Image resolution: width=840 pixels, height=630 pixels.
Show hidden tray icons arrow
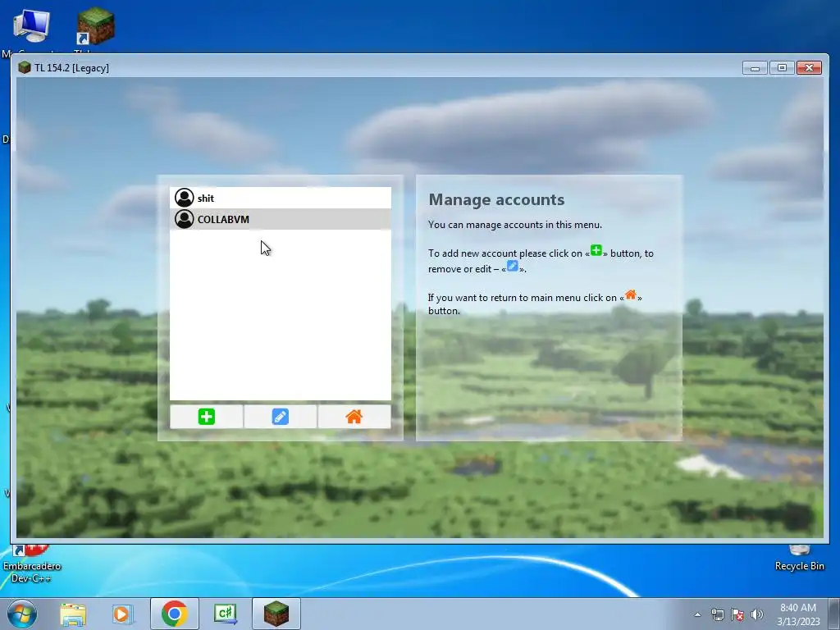tap(697, 615)
